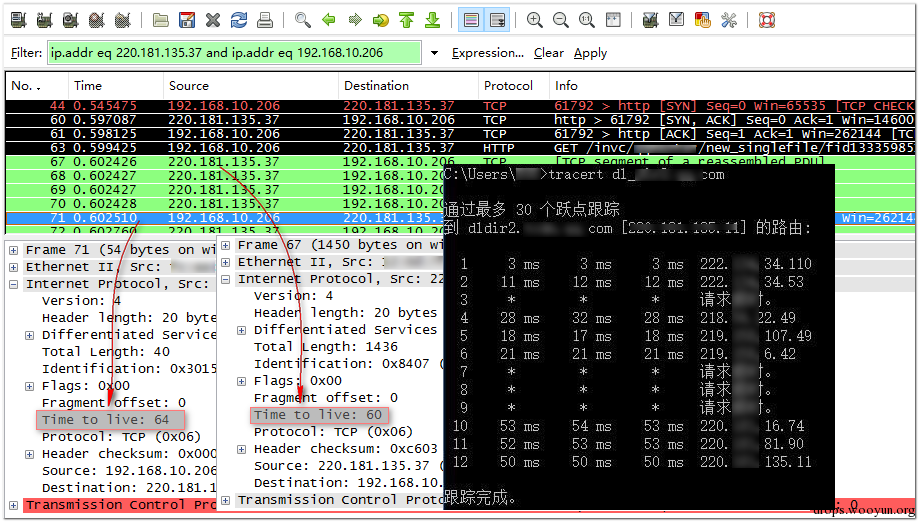Print packets using the printer icon
The image size is (919, 522).
[265, 20]
